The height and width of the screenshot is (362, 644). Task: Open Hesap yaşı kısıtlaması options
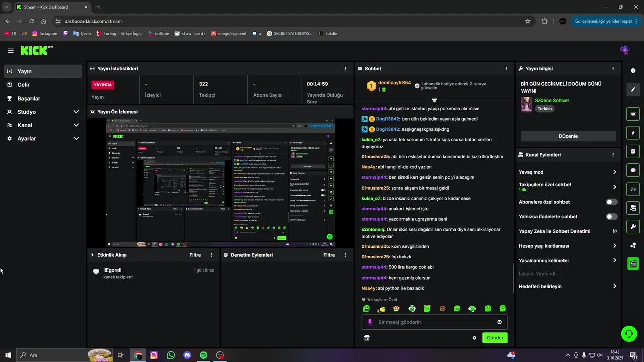click(568, 246)
